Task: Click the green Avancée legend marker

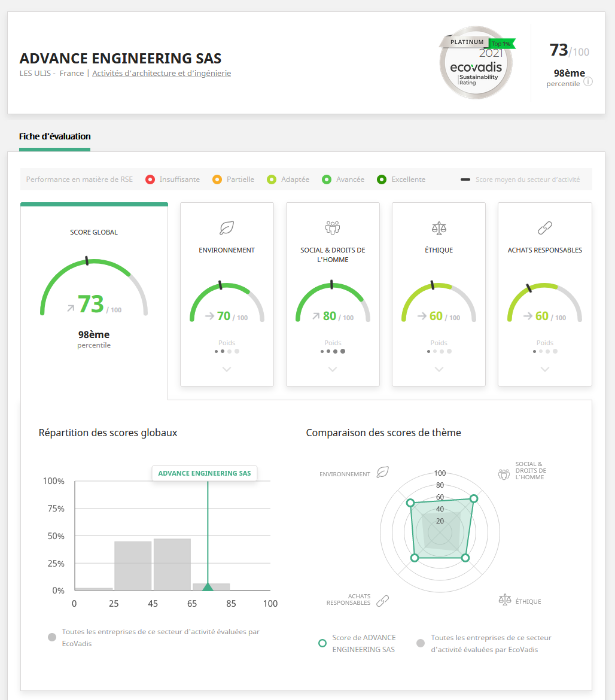Action: tap(327, 179)
